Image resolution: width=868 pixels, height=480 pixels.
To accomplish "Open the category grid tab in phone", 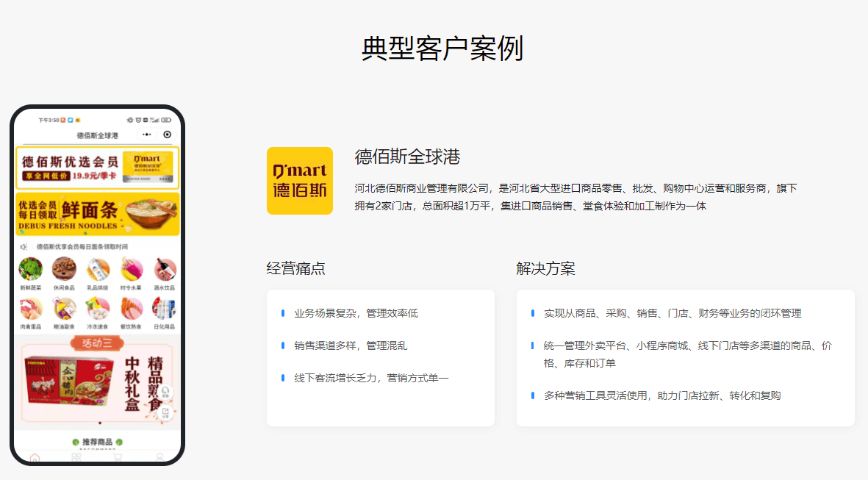I will coord(76,456).
